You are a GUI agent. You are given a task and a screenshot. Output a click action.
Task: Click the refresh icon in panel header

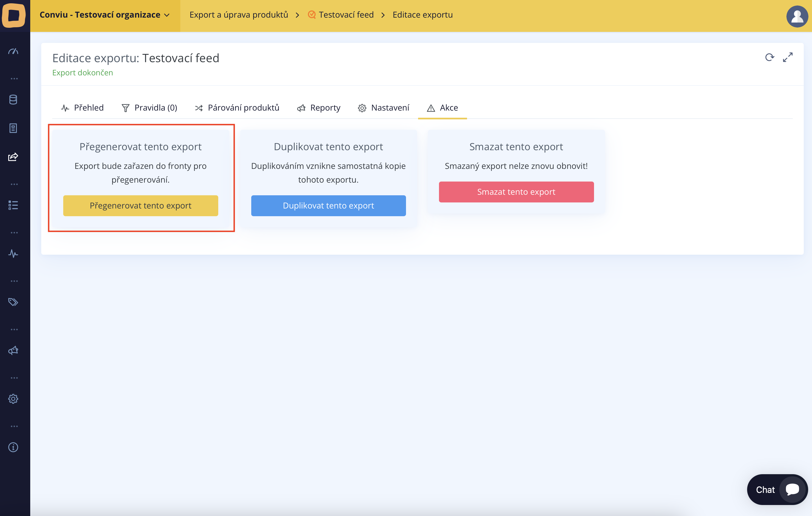point(769,57)
